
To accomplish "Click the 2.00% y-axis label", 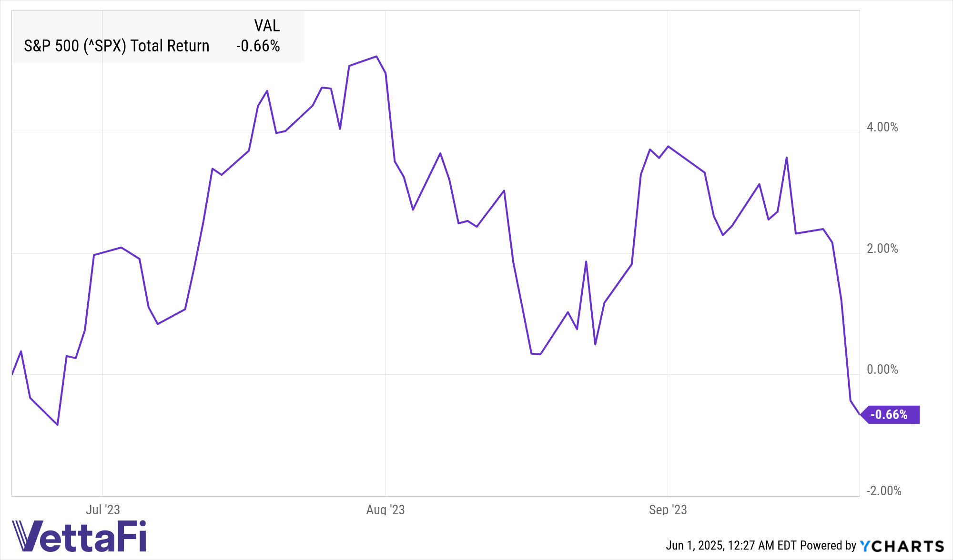I will (x=882, y=249).
